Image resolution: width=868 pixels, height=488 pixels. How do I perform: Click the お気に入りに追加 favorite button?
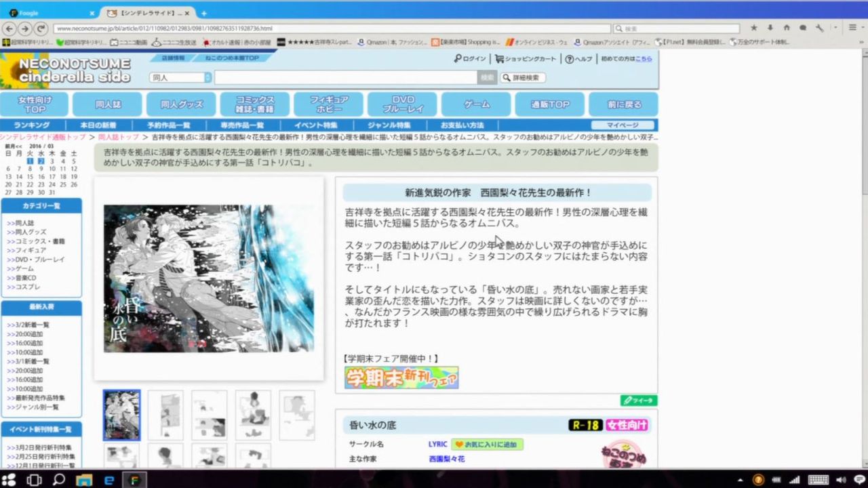pyautogui.click(x=487, y=445)
